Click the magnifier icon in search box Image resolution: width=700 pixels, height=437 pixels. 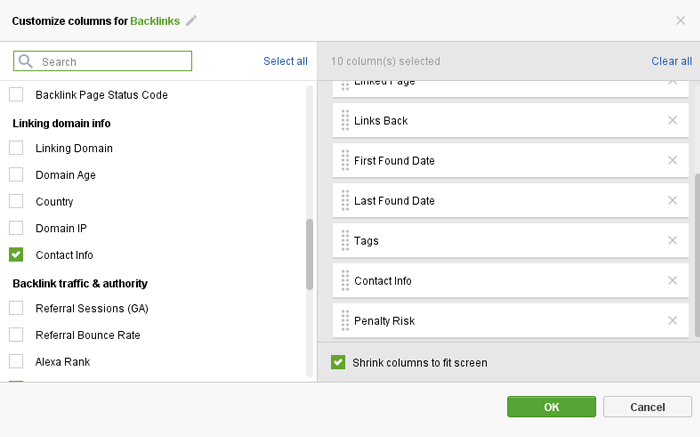pos(26,61)
